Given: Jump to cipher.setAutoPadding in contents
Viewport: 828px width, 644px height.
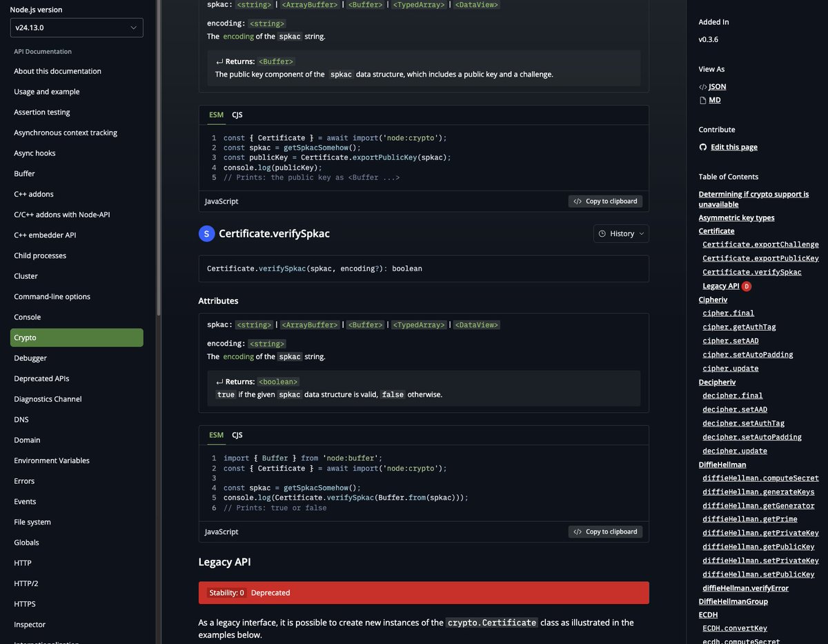Looking at the screenshot, I should (x=748, y=355).
